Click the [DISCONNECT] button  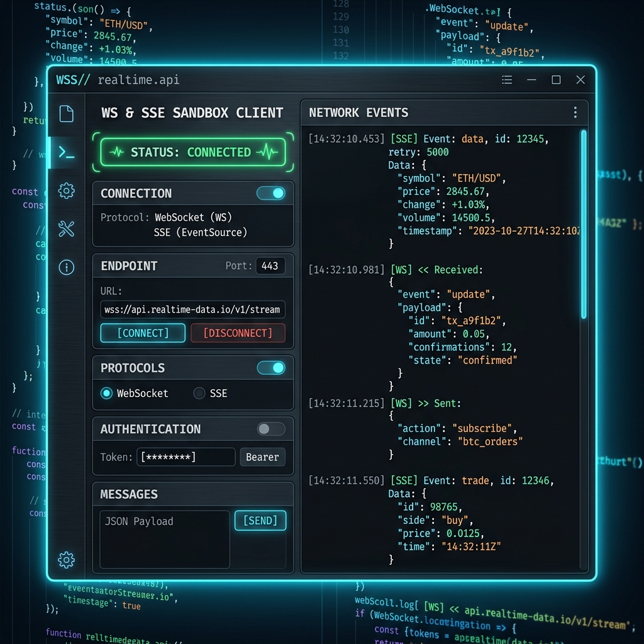point(238,333)
